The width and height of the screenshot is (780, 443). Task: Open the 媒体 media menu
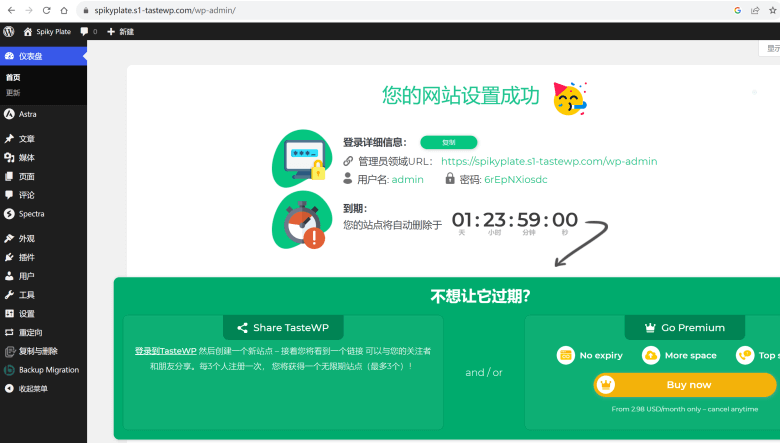(43, 158)
